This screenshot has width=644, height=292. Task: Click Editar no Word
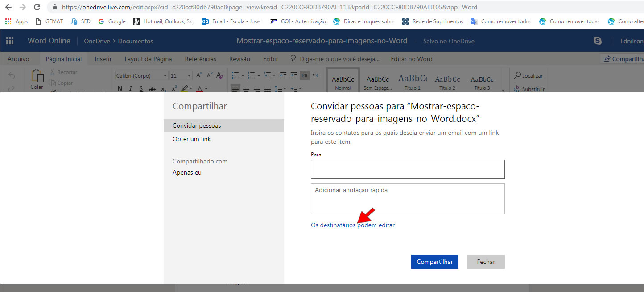412,59
